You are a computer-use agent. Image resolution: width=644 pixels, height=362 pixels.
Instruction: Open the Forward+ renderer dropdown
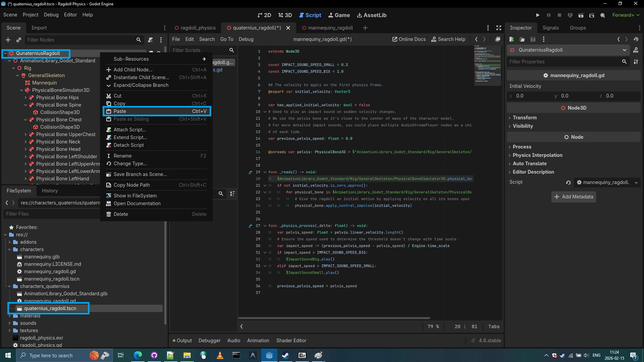(626, 15)
